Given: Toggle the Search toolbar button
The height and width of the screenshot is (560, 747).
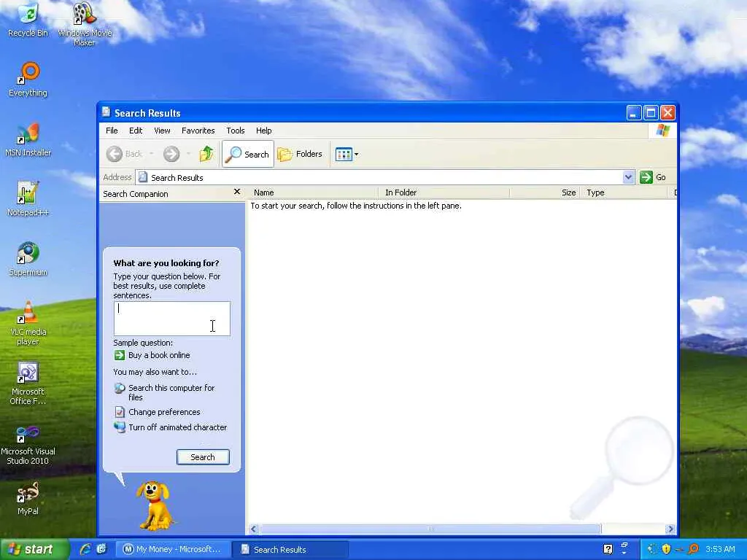Looking at the screenshot, I should 248,154.
